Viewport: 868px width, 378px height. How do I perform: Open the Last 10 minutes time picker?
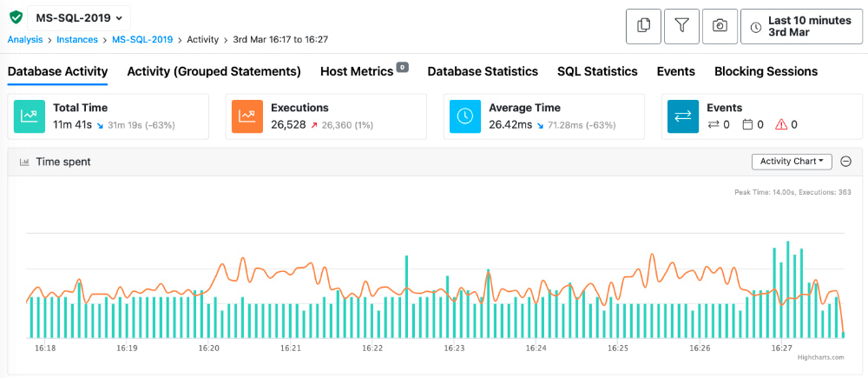coord(801,26)
